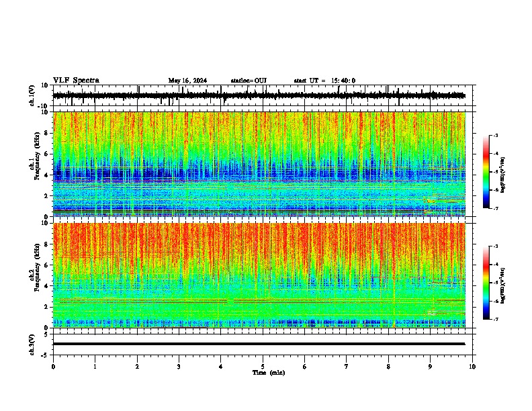Click the "ch.1(V)" axis label
This screenshot has height=411, width=532.
pyautogui.click(x=32, y=95)
